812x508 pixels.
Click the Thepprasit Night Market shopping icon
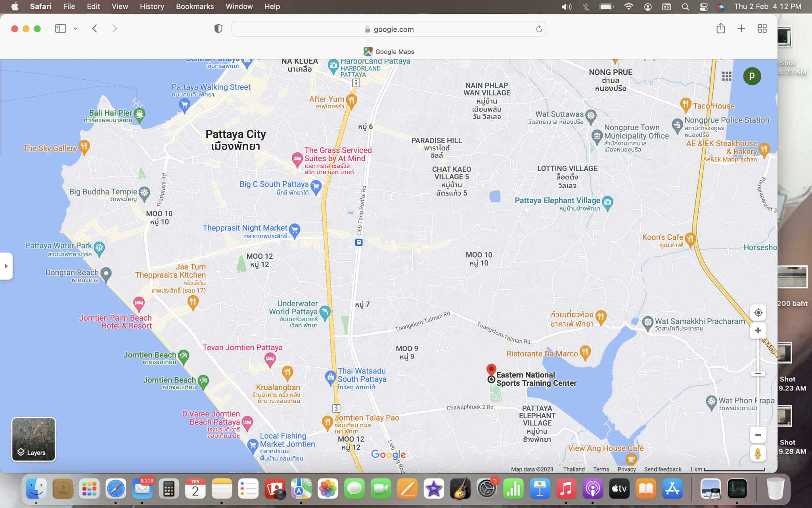pos(295,230)
